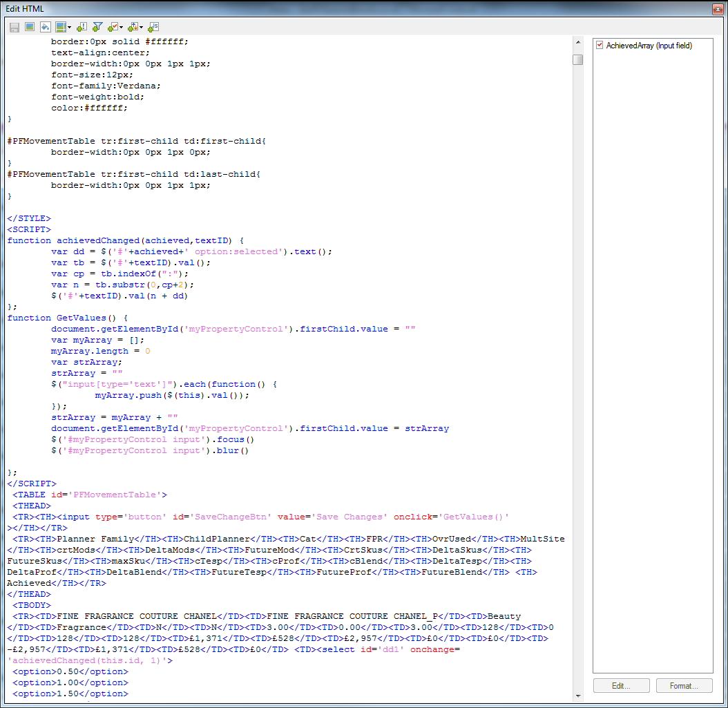728x708 pixels.
Task: Click the '<option>1.00</option>' line
Action: click(70, 683)
